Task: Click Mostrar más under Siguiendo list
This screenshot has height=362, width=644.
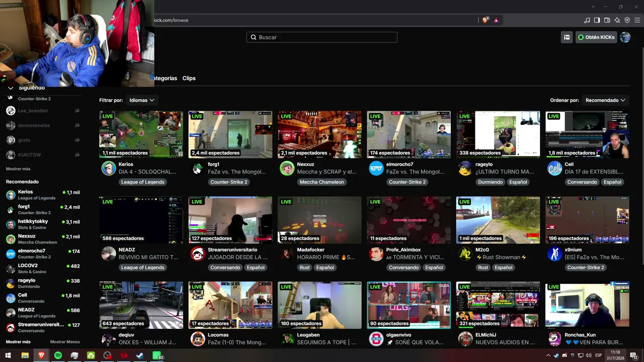Action: [18, 169]
